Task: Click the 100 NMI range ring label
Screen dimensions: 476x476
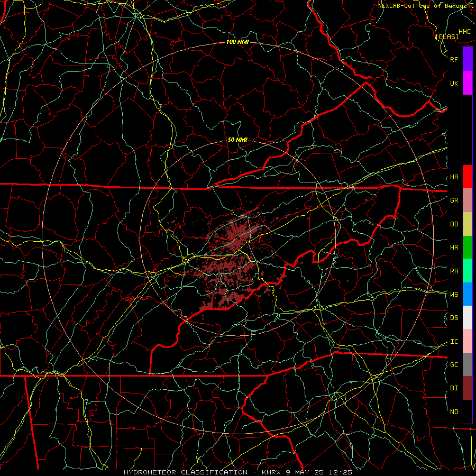Action: 237,42
